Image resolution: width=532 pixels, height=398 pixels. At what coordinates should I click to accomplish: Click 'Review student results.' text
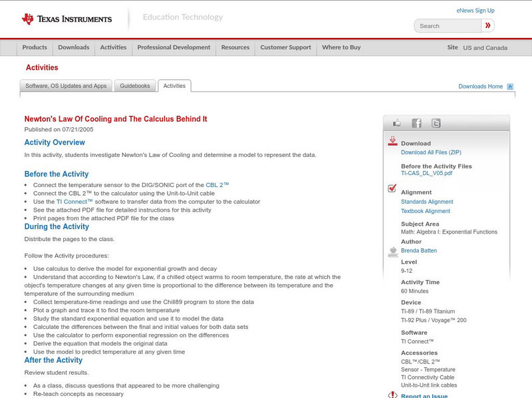[57, 373]
